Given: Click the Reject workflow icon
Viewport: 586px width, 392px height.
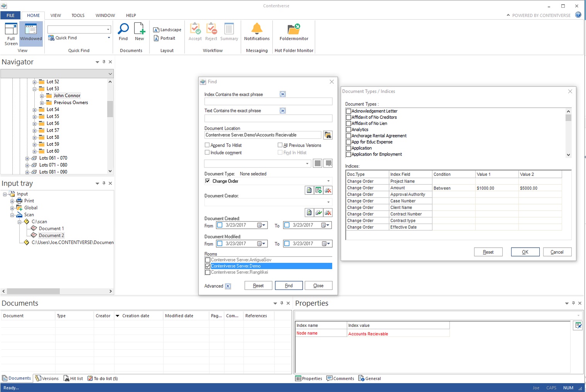Looking at the screenshot, I should coord(211,32).
